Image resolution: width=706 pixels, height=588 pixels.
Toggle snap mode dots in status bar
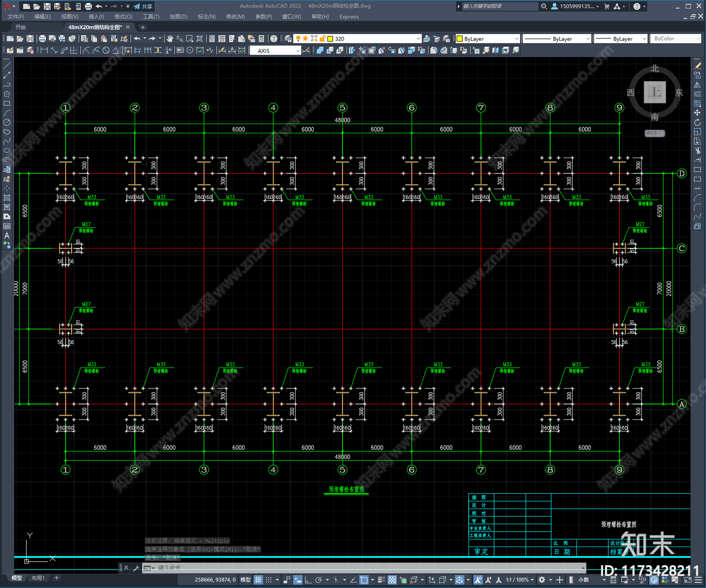point(268,580)
